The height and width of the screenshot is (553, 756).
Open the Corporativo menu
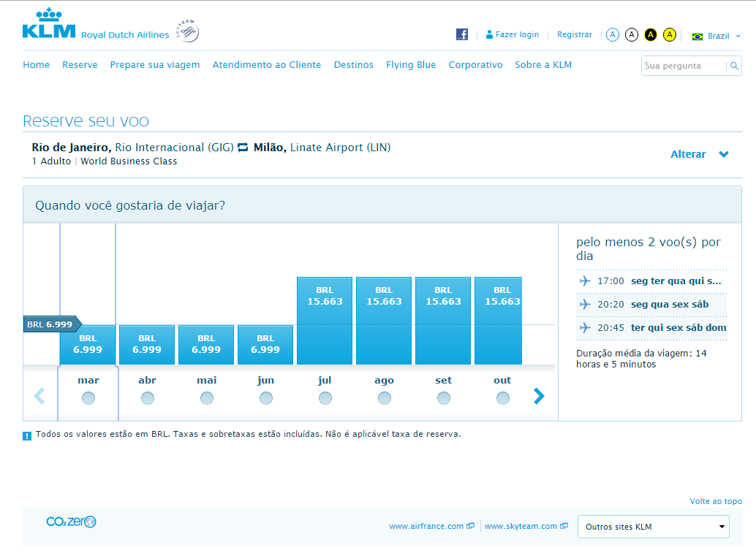point(475,64)
